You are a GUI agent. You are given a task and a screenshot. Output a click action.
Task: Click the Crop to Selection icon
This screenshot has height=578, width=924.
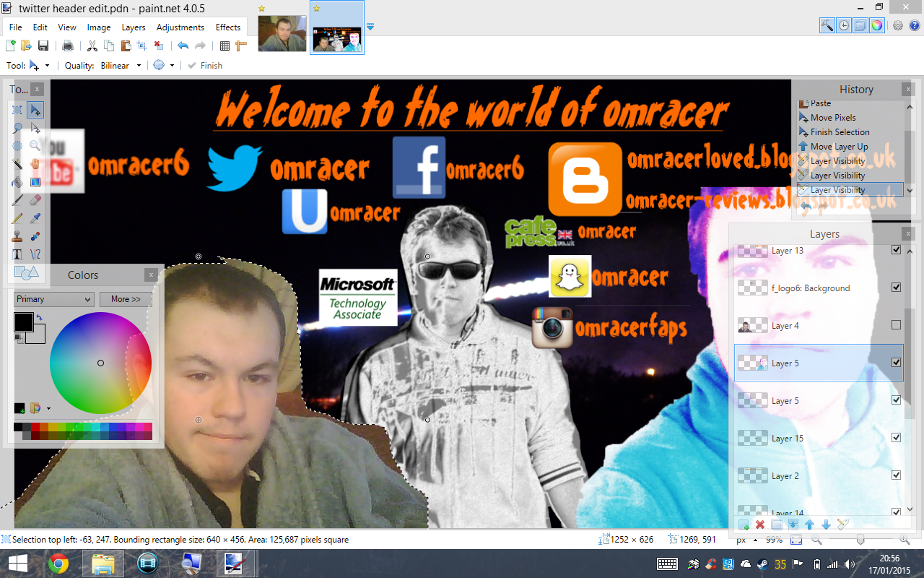(142, 46)
